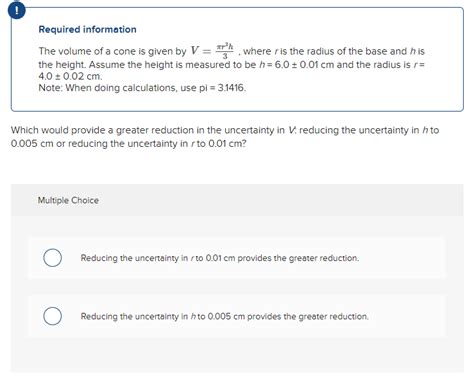The image size is (474, 386).
Task: Select radio button for reducing h uncertainty
Action: tap(52, 316)
